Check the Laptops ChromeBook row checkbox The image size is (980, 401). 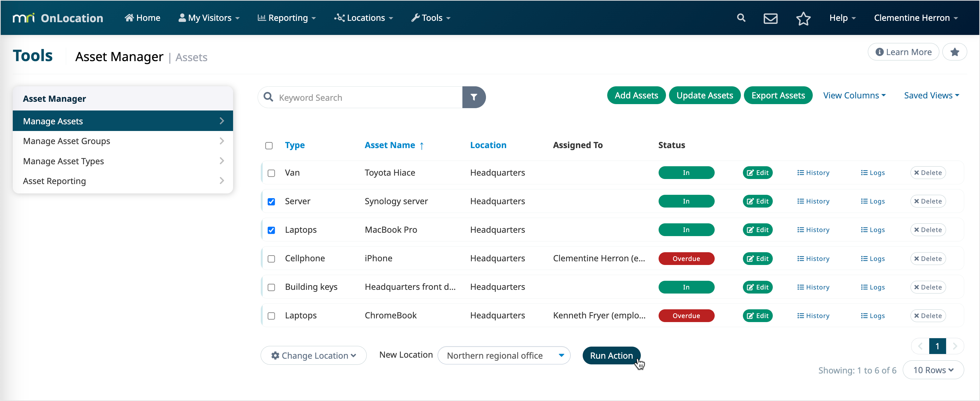pyautogui.click(x=271, y=316)
